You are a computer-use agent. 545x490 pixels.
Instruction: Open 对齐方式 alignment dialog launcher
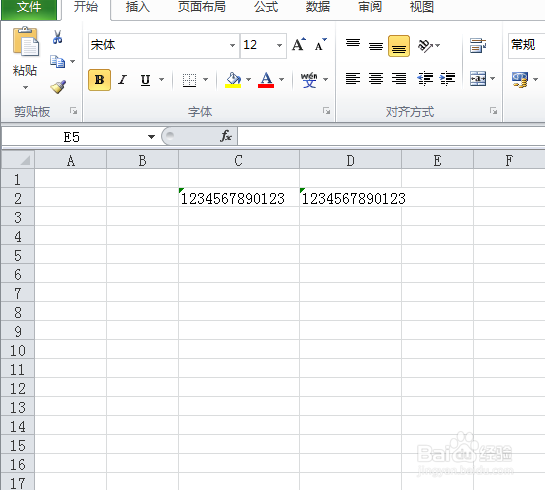pyautogui.click(x=493, y=111)
